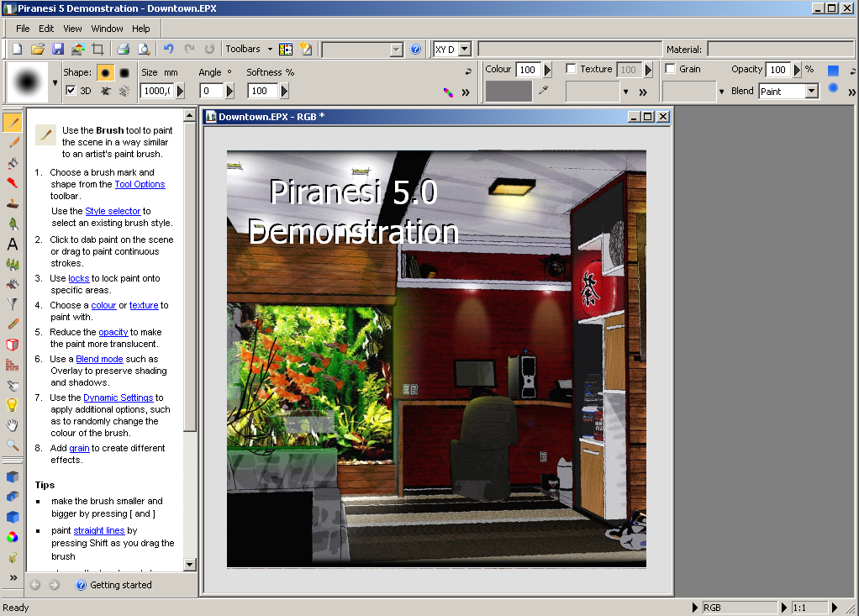The height and width of the screenshot is (616, 859).
Task: Select the Pencil tool in the left toolbox
Action: [13, 143]
